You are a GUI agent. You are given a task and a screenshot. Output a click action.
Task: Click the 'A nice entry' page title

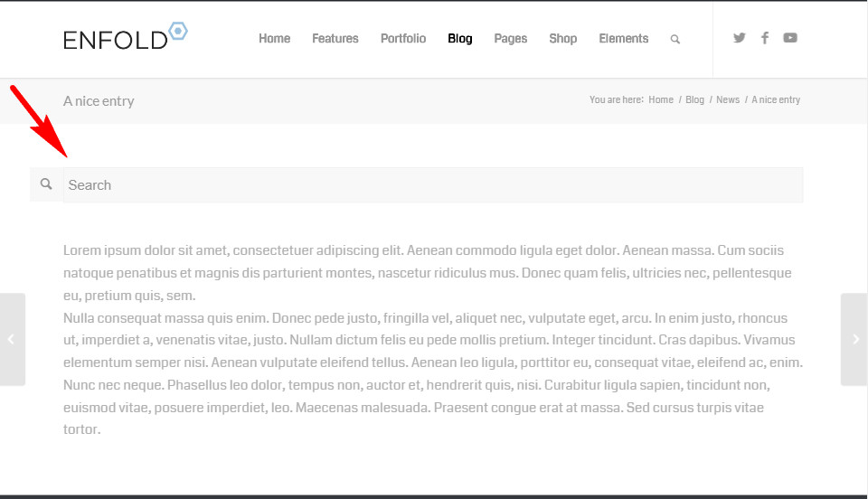point(99,101)
